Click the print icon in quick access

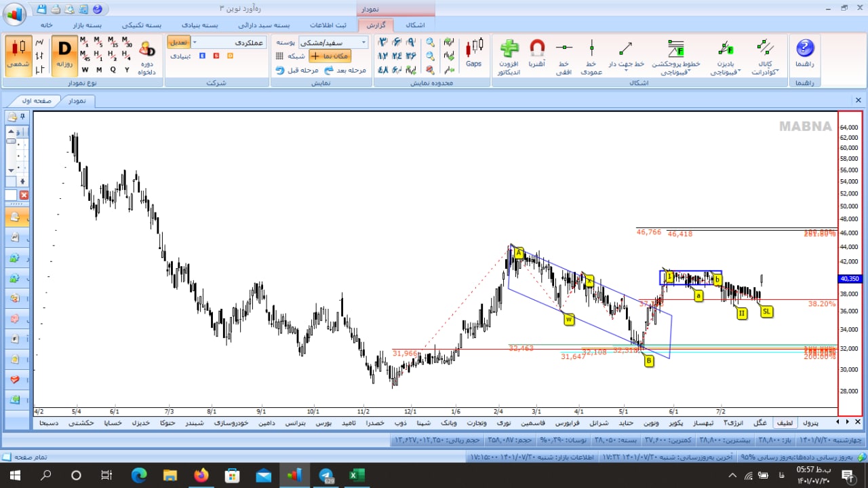tap(55, 10)
